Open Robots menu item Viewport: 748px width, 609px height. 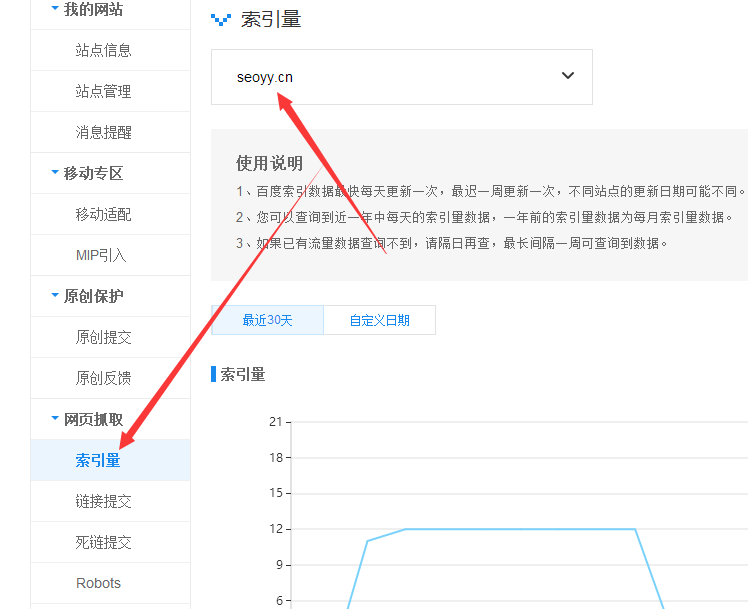click(x=98, y=583)
